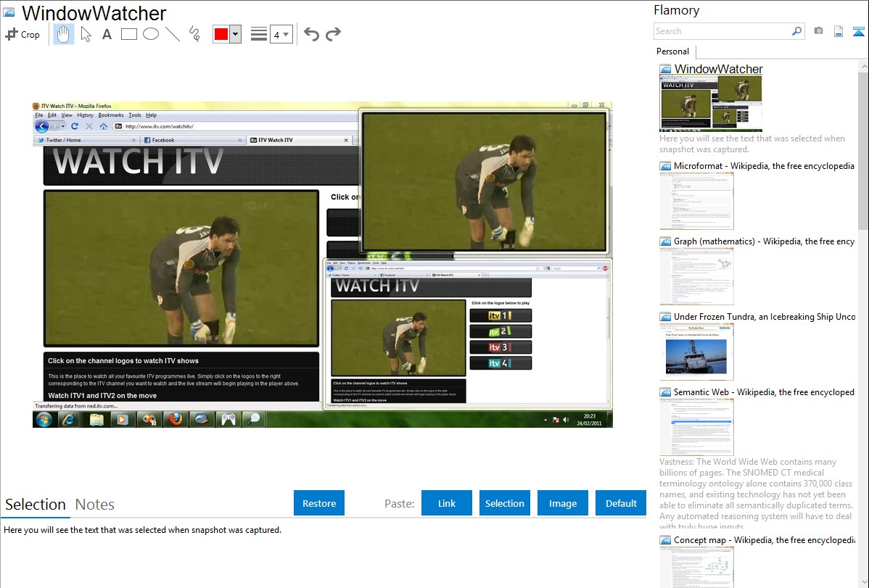The image size is (869, 588).
Task: Click the scroll up arrow in snapshot list
Action: click(863, 66)
